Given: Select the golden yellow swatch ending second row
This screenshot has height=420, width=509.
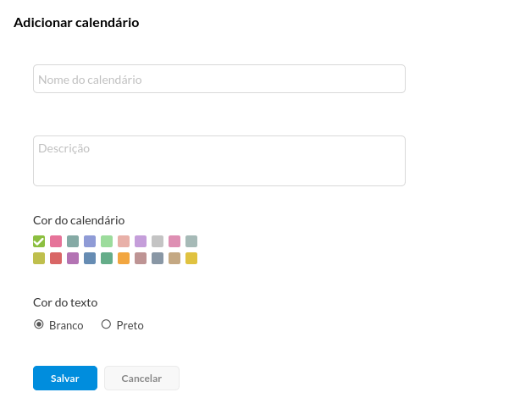Looking at the screenshot, I should [x=191, y=258].
